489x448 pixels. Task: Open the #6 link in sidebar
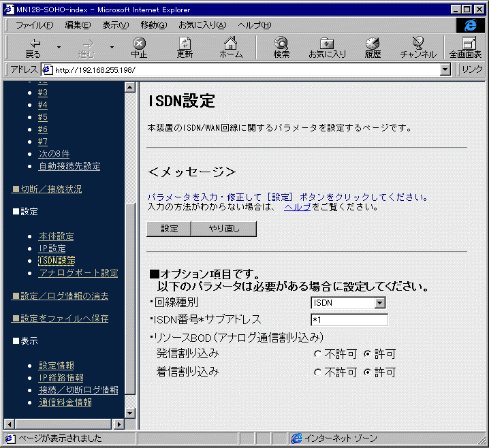click(43, 129)
